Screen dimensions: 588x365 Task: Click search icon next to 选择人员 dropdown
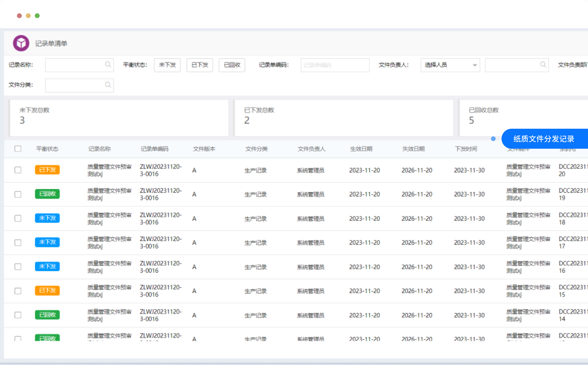[543, 65]
